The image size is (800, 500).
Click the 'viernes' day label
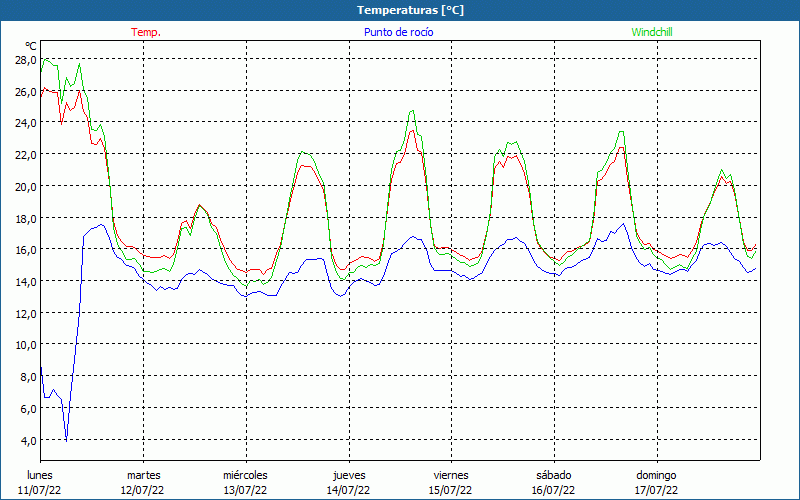(451, 475)
